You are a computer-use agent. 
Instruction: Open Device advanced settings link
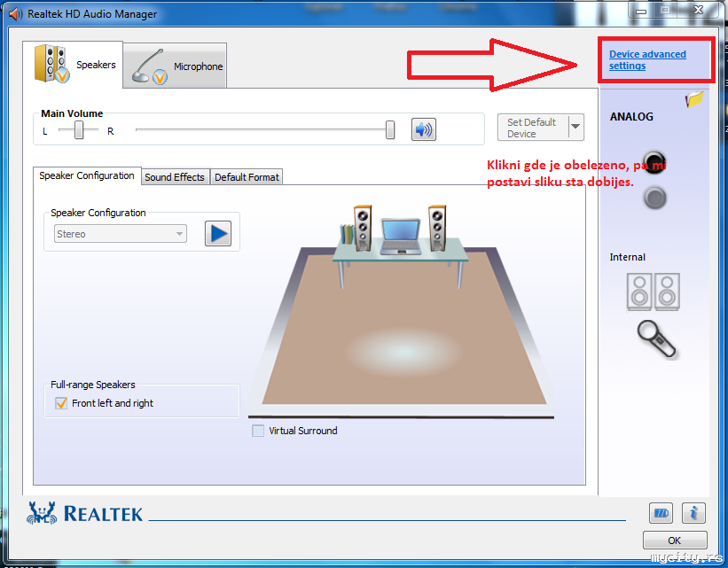tap(647, 60)
